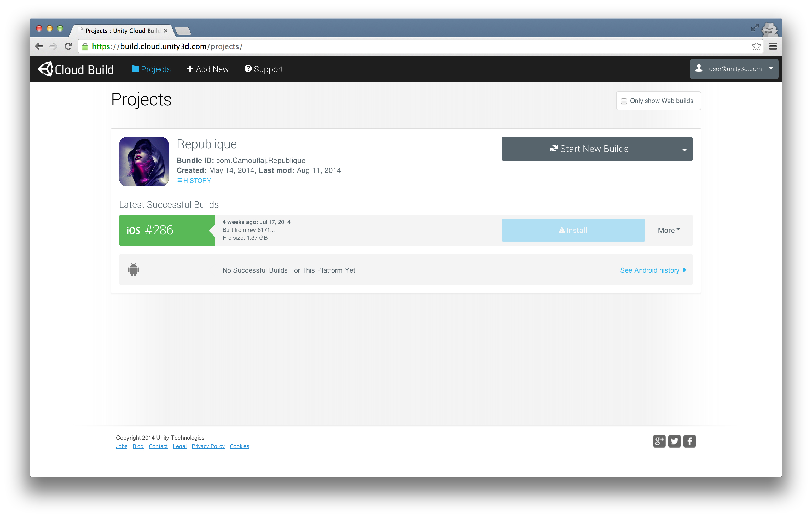Image resolution: width=812 pixels, height=518 pixels.
Task: Click the Android platform icon
Action: point(134,270)
